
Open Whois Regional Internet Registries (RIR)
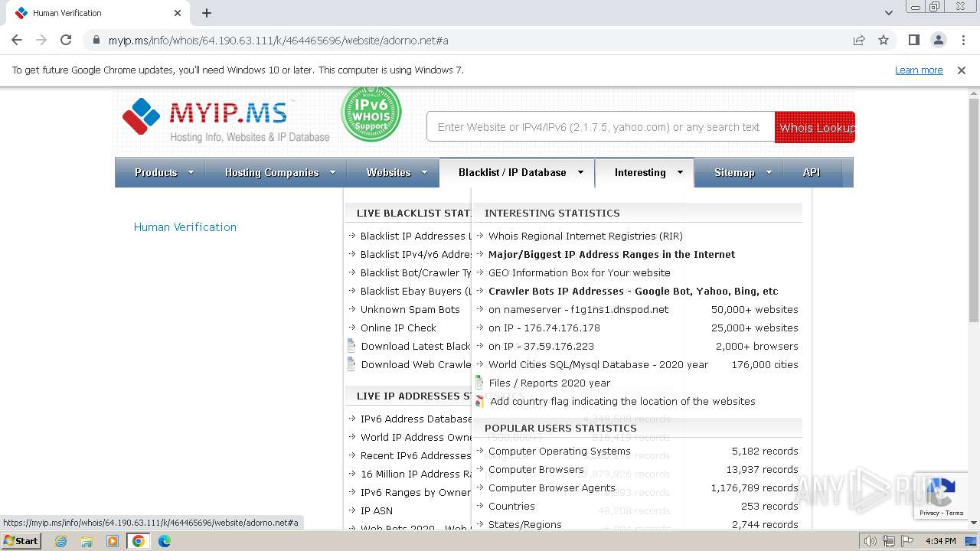click(586, 236)
